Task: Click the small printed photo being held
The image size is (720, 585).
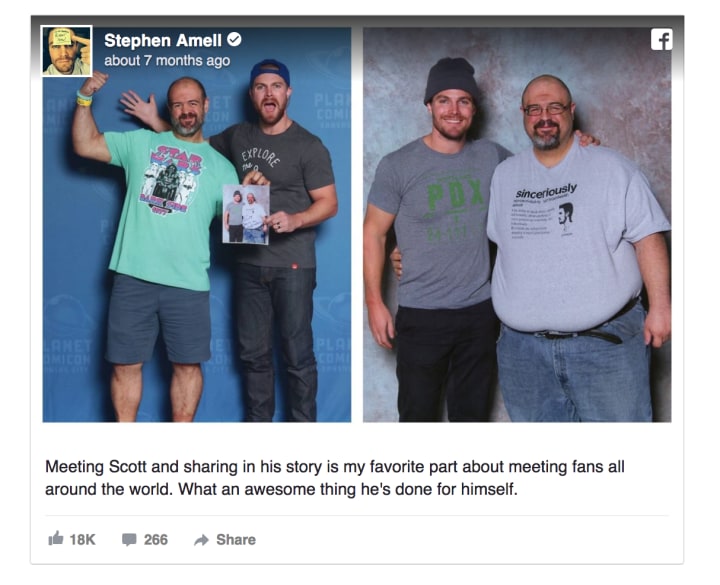Action: click(246, 214)
